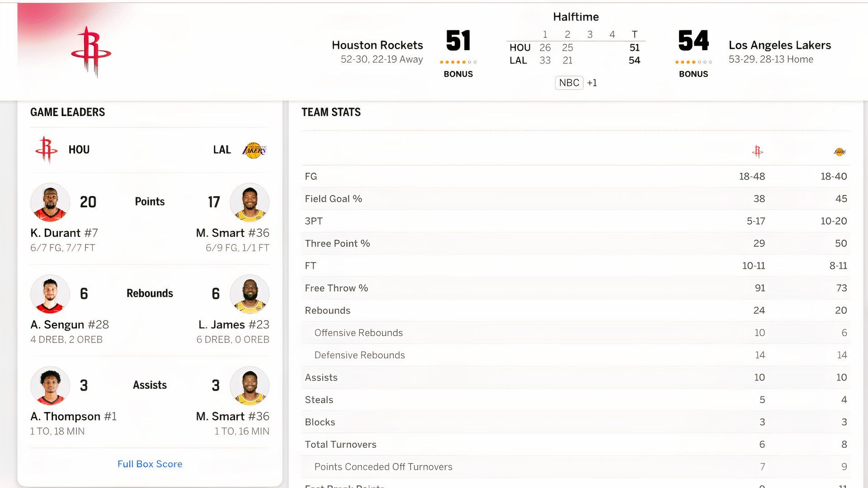Image resolution: width=868 pixels, height=488 pixels.
Task: Click M. Smart #36 name under Assists
Action: (x=232, y=417)
